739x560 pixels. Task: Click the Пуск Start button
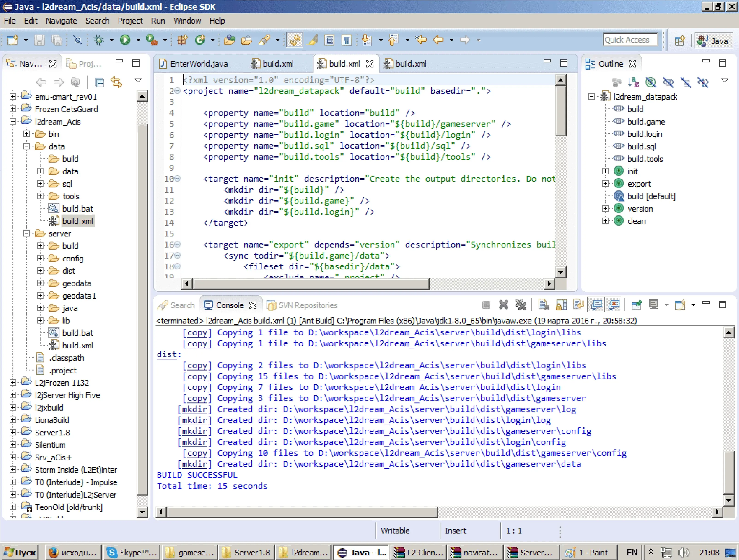pyautogui.click(x=20, y=552)
